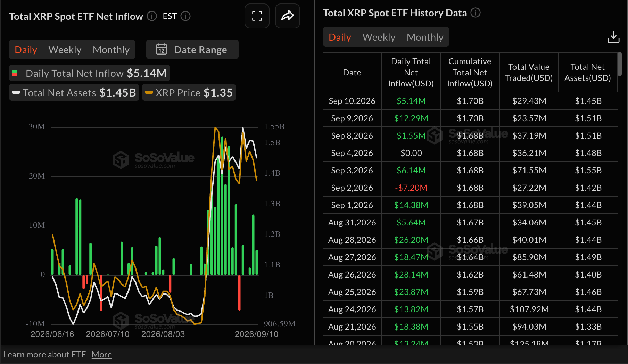Toggle the XRP Price line
This screenshot has height=364, width=628.
pos(189,93)
